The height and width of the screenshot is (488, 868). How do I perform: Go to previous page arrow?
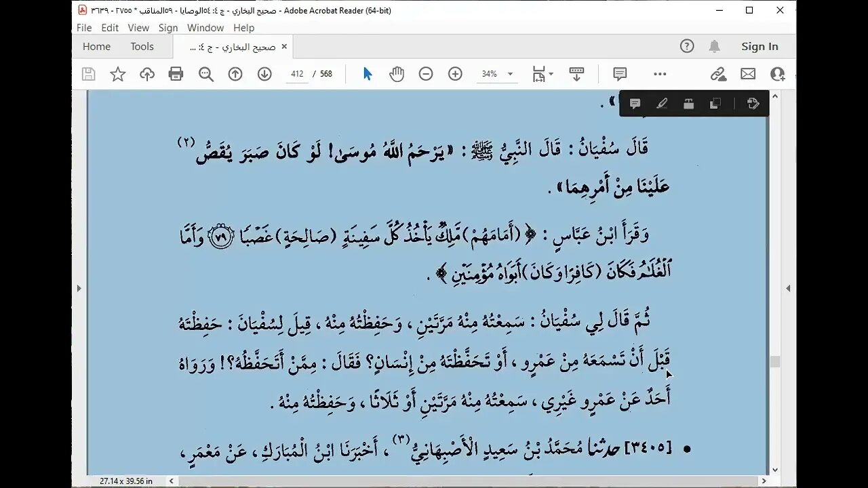pyautogui.click(x=235, y=74)
